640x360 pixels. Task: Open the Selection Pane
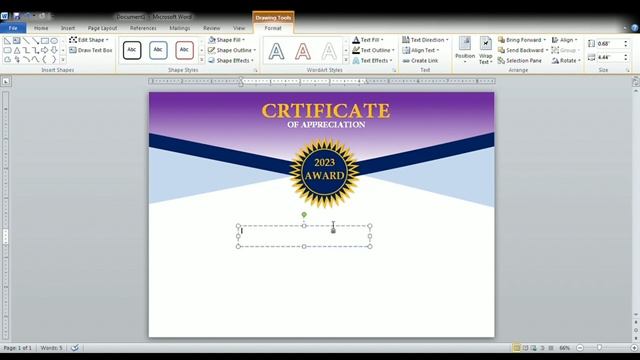[x=520, y=60]
